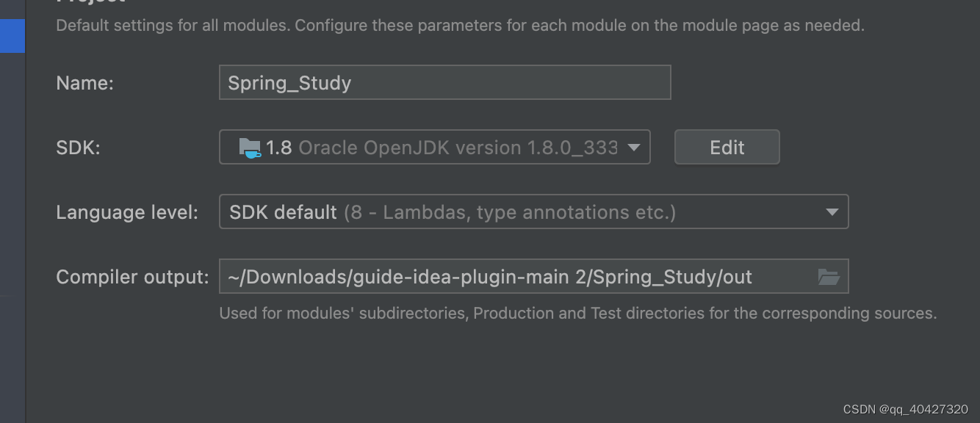Focus the Name field containing Spring_Study

pos(445,82)
